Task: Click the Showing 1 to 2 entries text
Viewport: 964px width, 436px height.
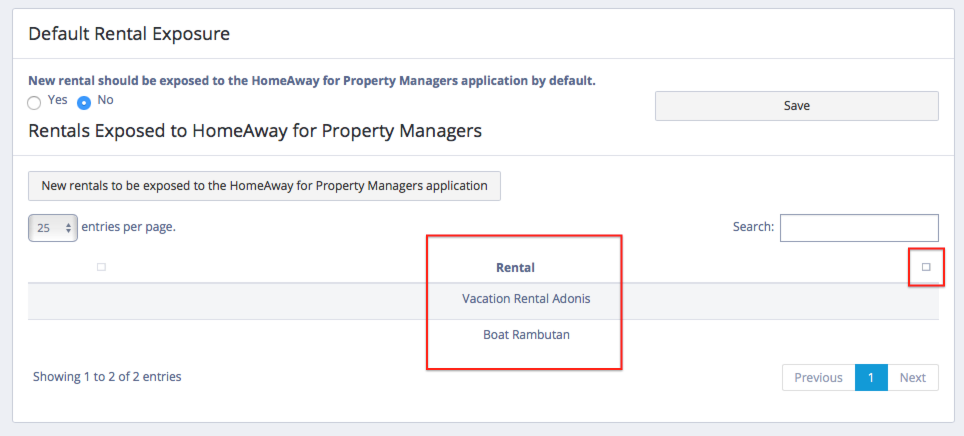Action: pyautogui.click(x=107, y=377)
